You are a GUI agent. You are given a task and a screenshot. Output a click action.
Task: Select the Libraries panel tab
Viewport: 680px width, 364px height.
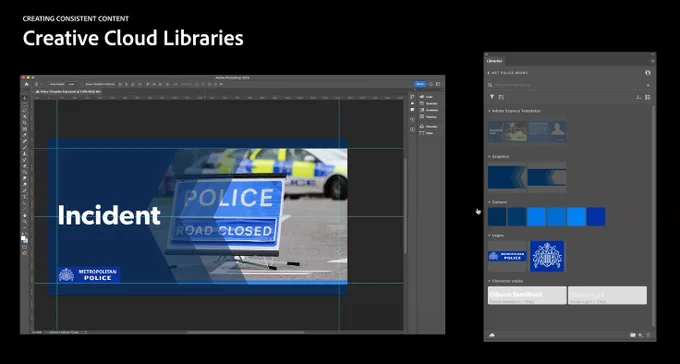[x=494, y=61]
